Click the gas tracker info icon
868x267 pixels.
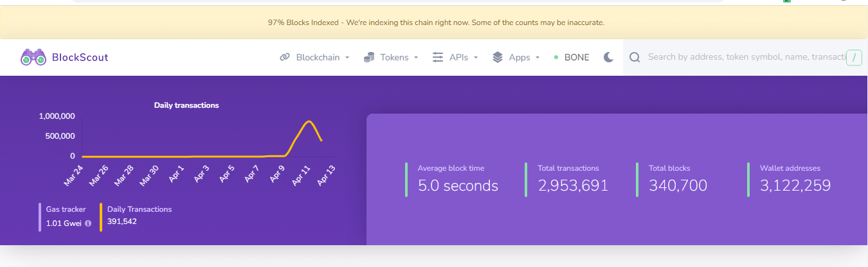pos(88,223)
